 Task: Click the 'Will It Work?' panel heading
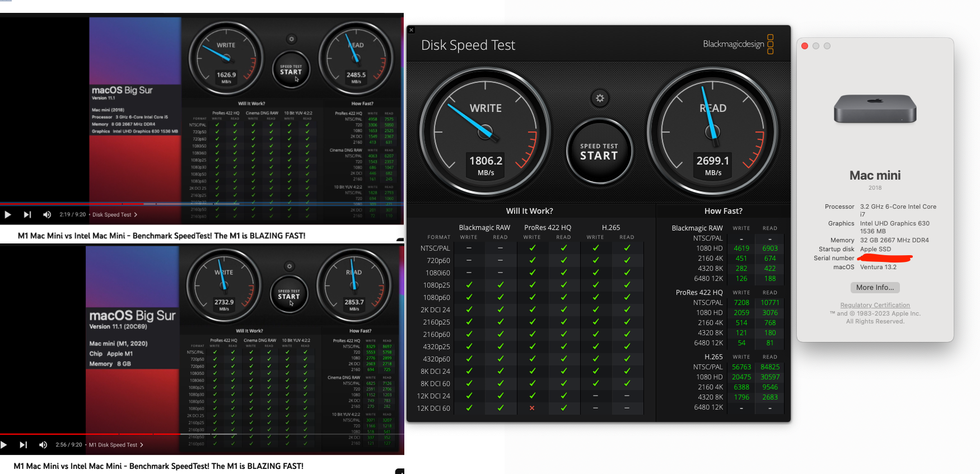pos(529,211)
